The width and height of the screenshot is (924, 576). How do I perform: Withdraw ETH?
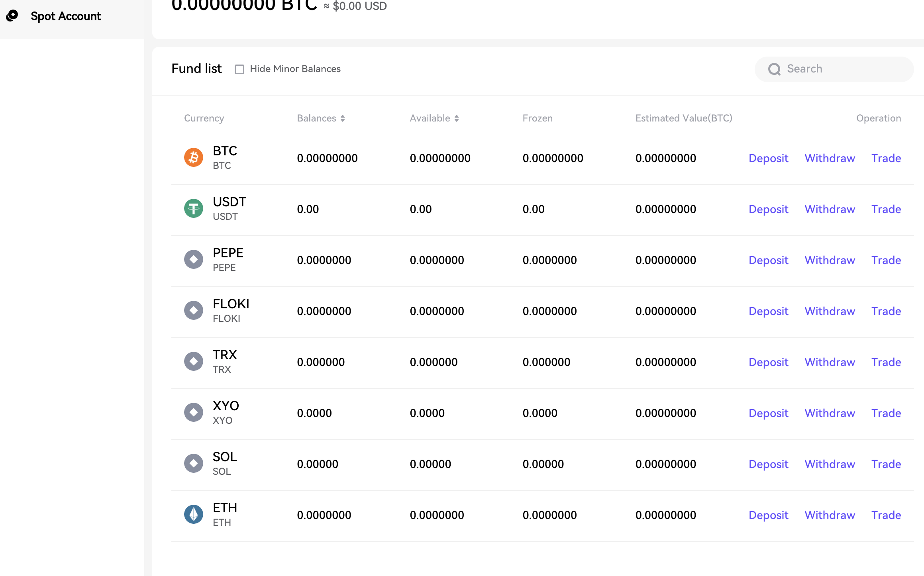830,515
